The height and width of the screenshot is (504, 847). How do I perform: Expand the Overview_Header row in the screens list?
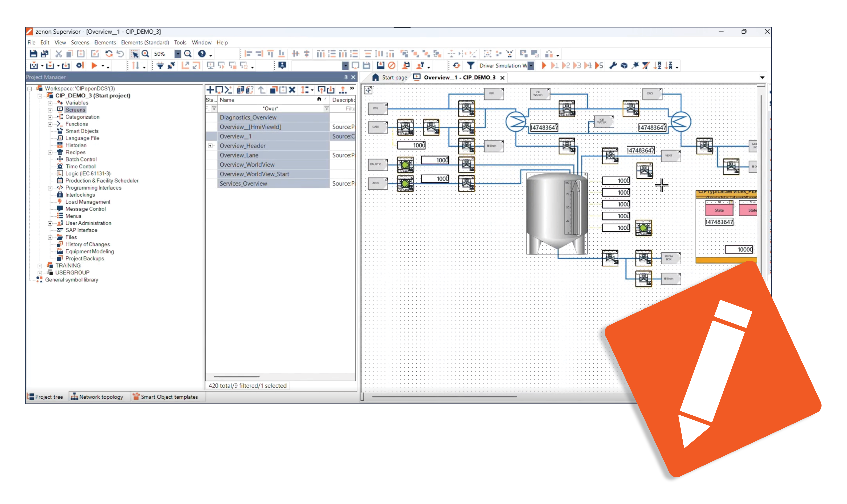pos(211,146)
